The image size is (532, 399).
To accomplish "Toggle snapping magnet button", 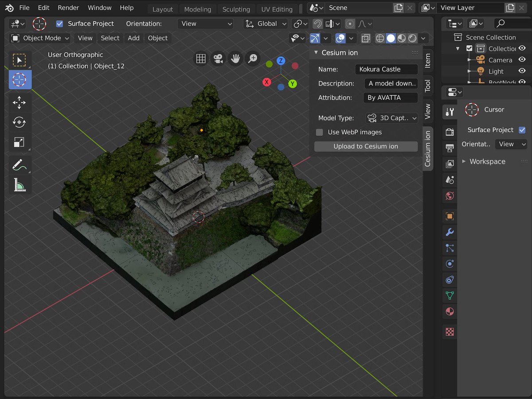I will 317,24.
